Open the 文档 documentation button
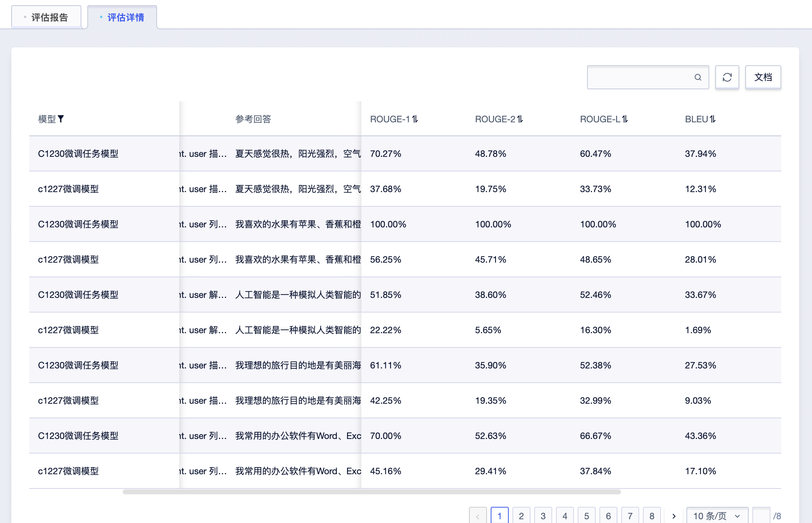Screen dimensions: 812x523 763,77
